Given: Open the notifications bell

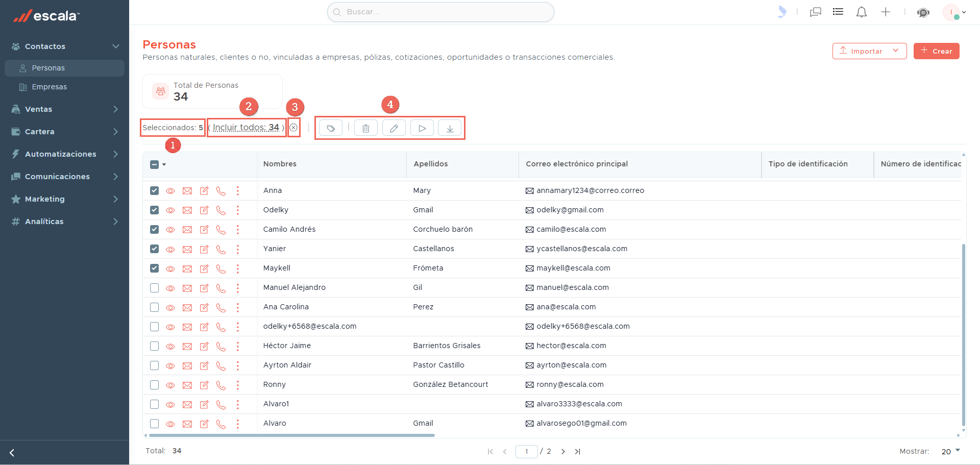Looking at the screenshot, I should click(862, 12).
